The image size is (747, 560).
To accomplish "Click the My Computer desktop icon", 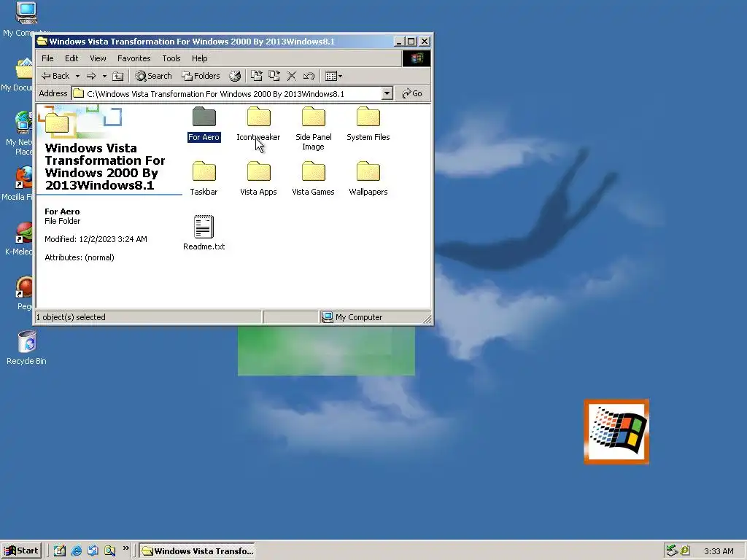I will tap(26, 19).
